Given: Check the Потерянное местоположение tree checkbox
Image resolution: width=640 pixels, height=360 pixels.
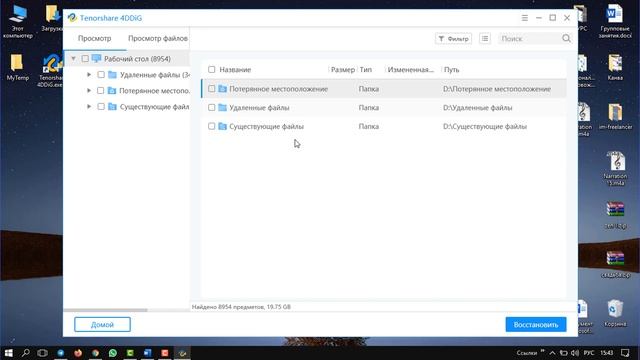Looking at the screenshot, I should click(x=100, y=91).
